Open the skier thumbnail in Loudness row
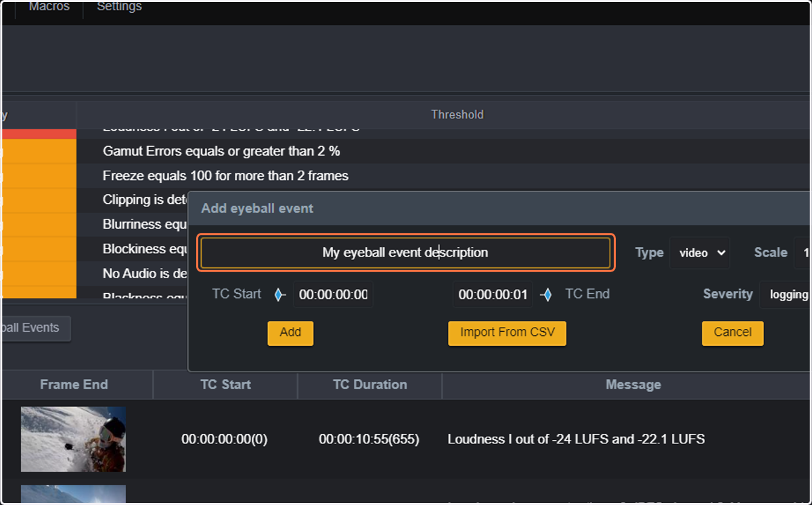Screen dimensions: 812x505 (x=73, y=439)
